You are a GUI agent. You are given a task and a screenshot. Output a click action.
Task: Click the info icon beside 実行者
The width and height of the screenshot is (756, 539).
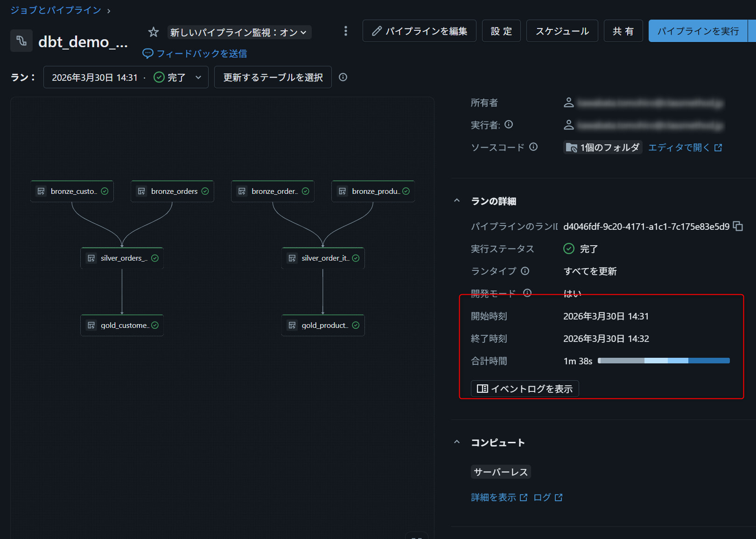509,124
